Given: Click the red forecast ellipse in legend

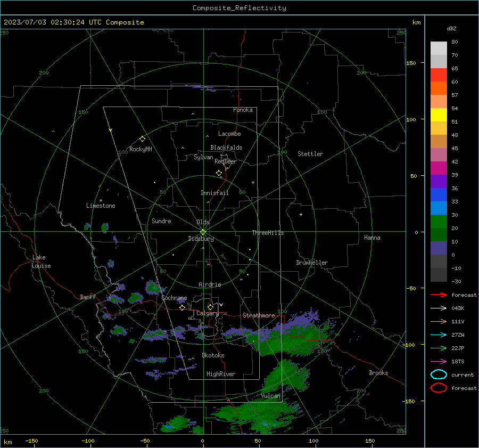Looking at the screenshot, I should 439,388.
